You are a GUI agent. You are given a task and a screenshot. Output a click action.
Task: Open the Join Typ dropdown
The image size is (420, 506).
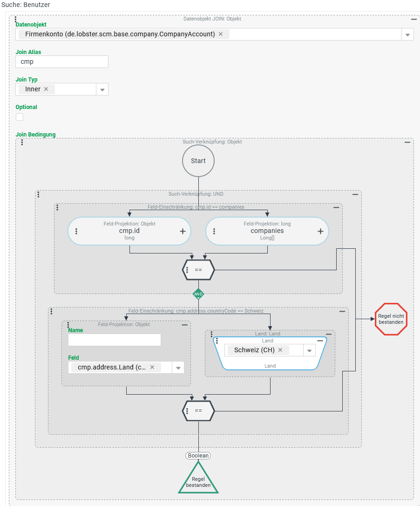(x=102, y=89)
